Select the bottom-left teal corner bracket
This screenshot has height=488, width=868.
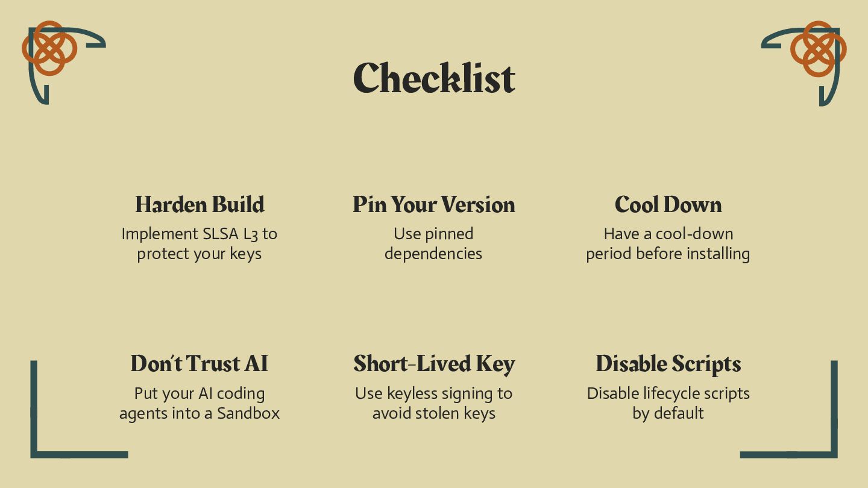click(x=79, y=409)
